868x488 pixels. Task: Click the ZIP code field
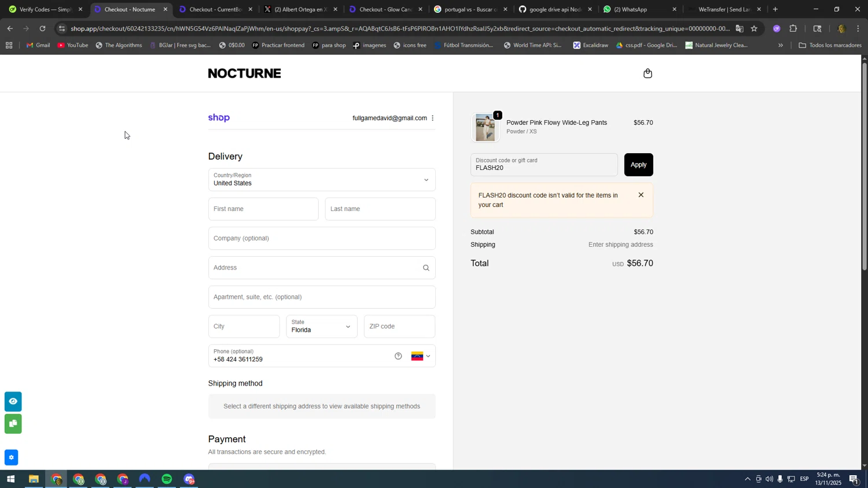(399, 327)
